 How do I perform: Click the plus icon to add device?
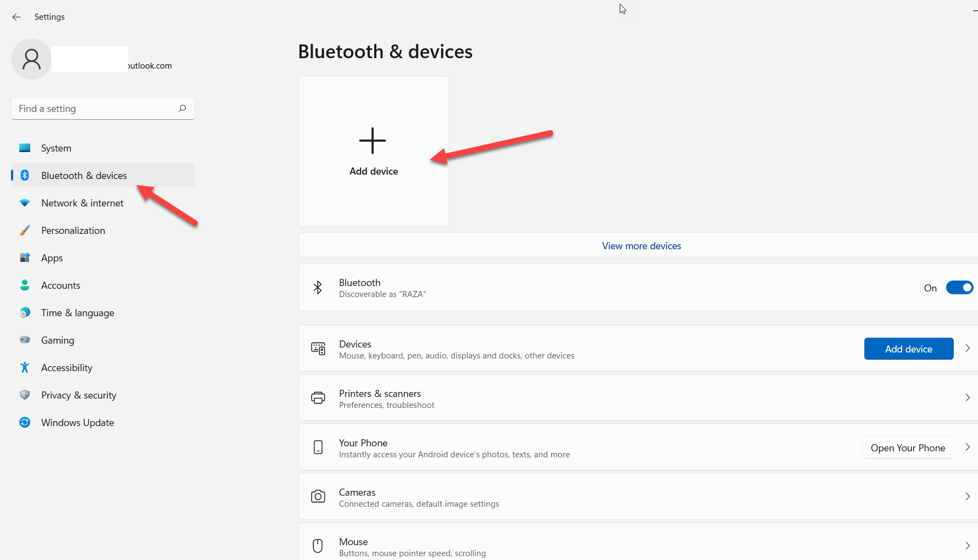coord(373,141)
